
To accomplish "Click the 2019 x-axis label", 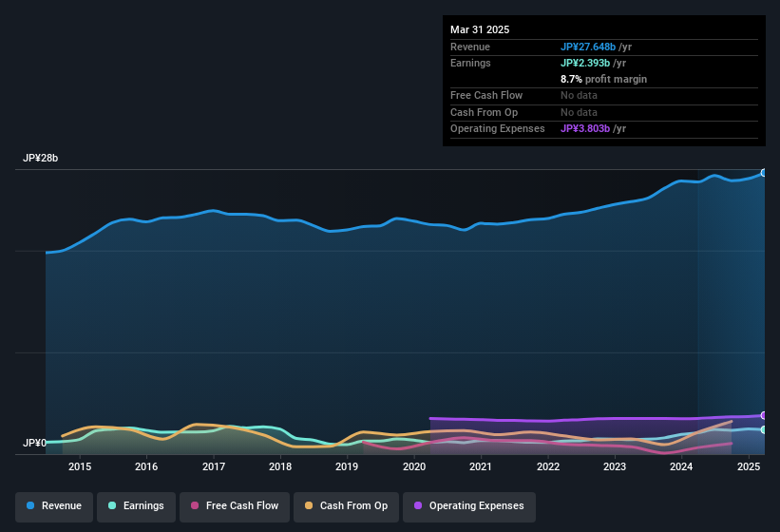I will point(347,466).
